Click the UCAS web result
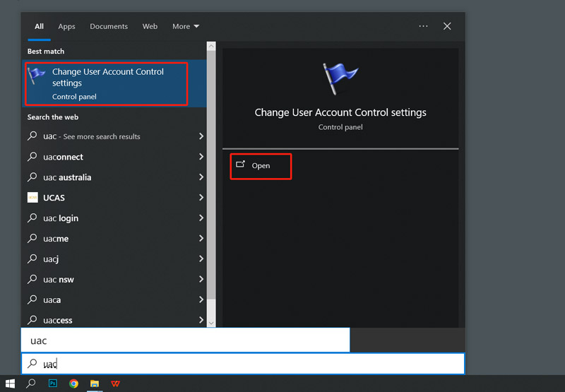The image size is (565, 392). [x=55, y=198]
